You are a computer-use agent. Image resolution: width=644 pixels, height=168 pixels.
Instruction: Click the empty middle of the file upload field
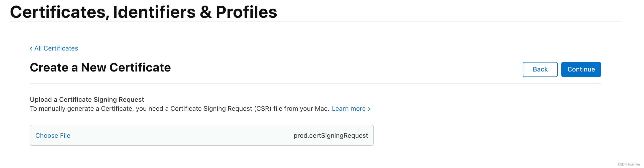pos(182,135)
